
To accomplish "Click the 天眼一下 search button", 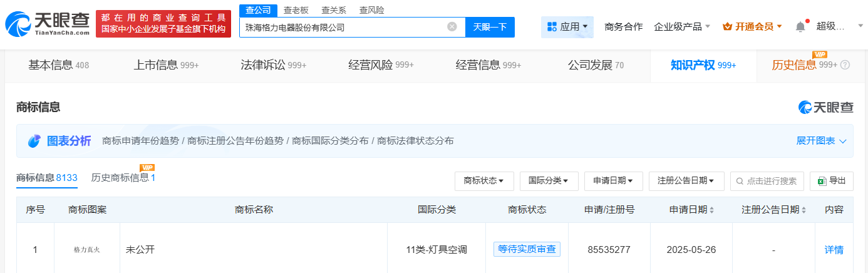I will (490, 27).
